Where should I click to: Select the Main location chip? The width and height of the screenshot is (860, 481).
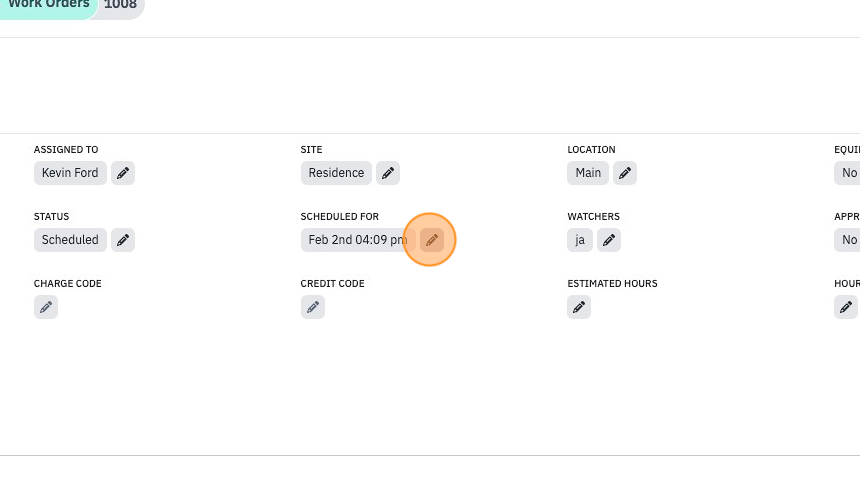[588, 173]
